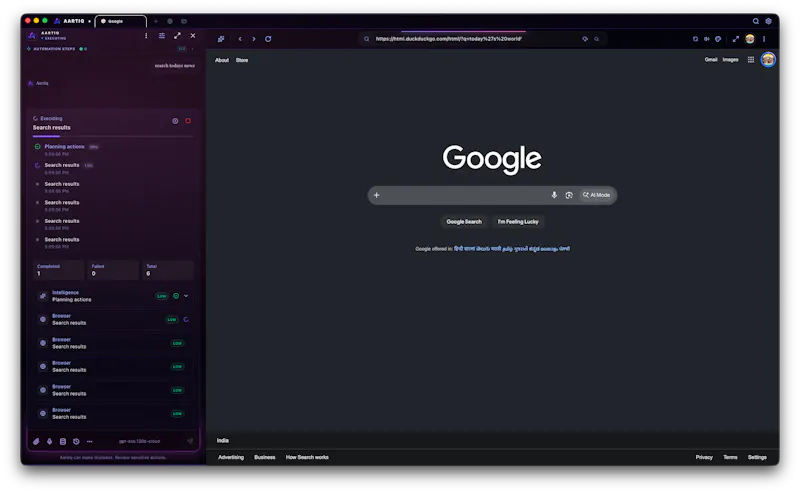The image size is (800, 493).
Task: Reload the current page
Action: click(x=268, y=39)
